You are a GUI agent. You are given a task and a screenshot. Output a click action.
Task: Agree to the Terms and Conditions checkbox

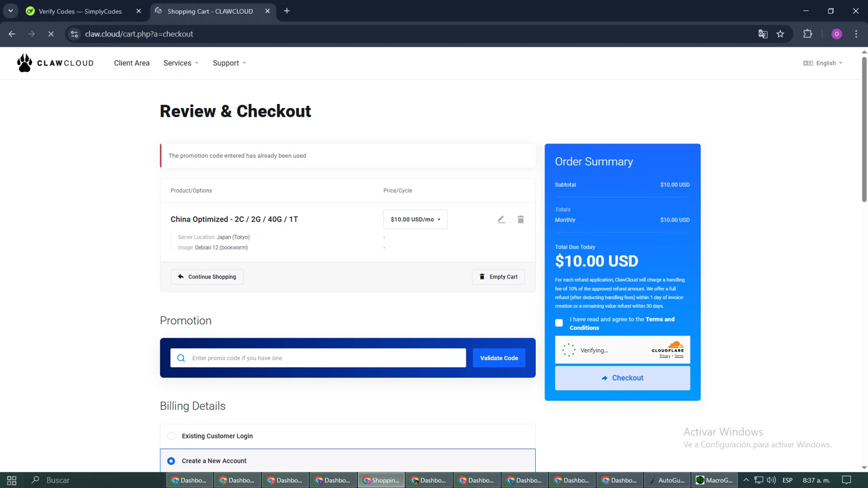click(559, 323)
